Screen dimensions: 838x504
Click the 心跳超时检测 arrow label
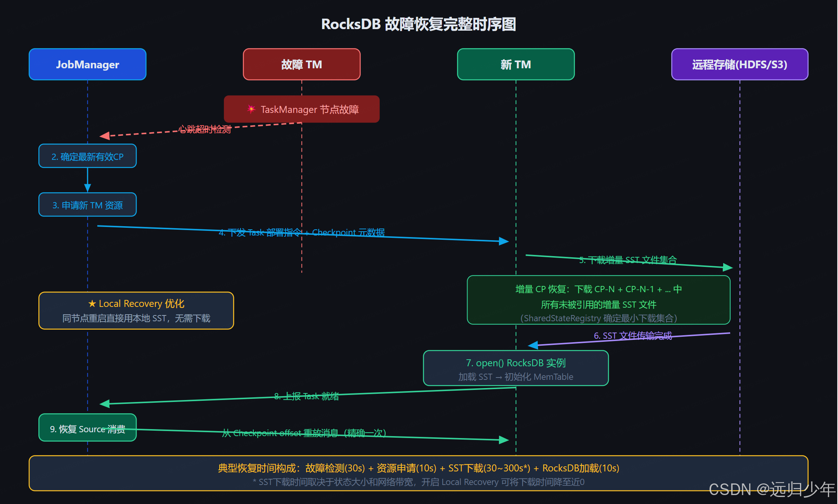205,129
